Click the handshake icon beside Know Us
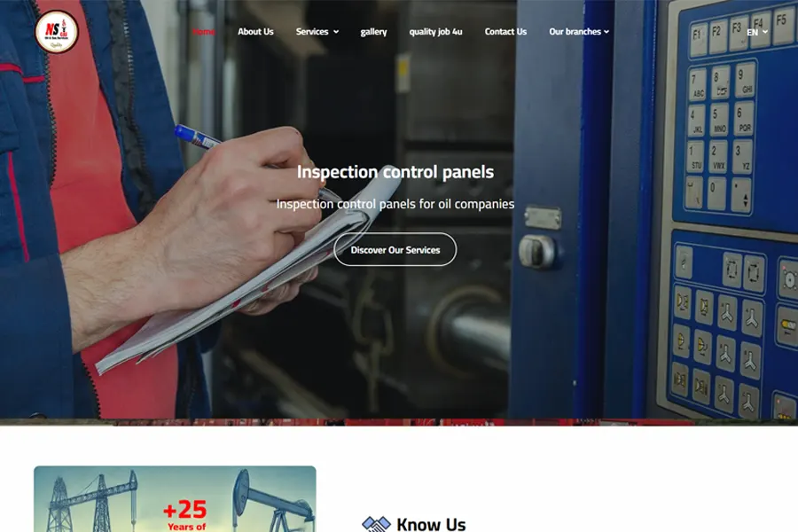798x532 pixels. (376, 524)
